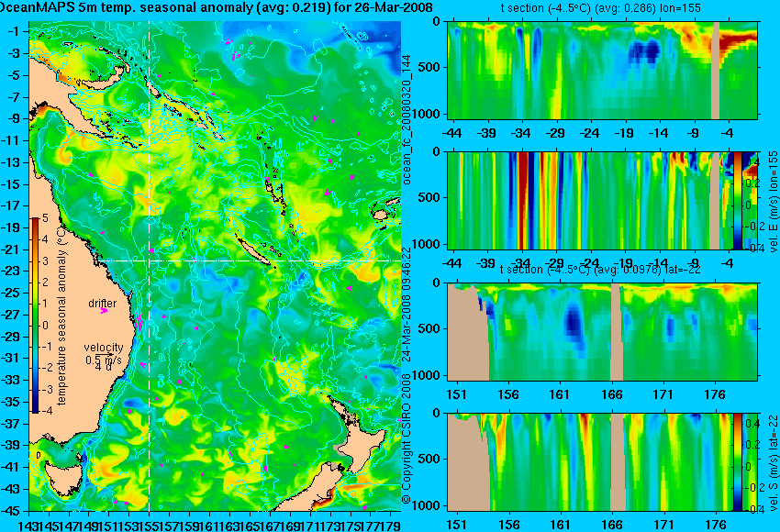
Task: Open the east velocity section plot for lon=155
Action: click(603, 200)
